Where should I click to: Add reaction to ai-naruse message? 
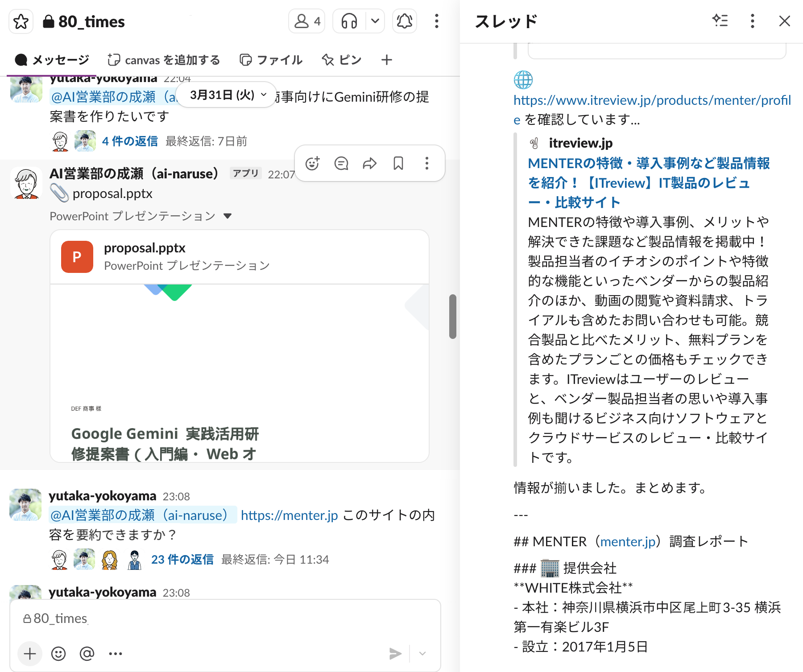point(312,164)
